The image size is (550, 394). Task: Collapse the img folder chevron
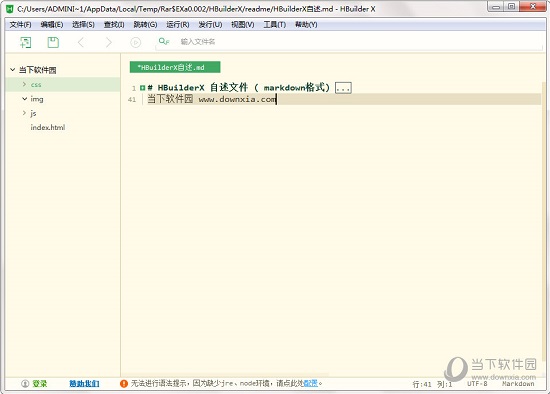(x=24, y=99)
